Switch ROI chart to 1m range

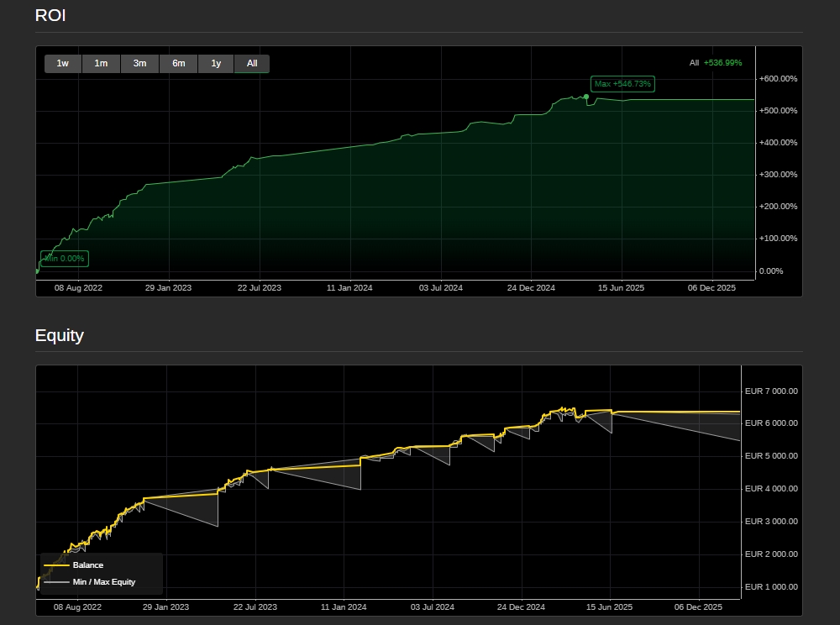pyautogui.click(x=101, y=64)
